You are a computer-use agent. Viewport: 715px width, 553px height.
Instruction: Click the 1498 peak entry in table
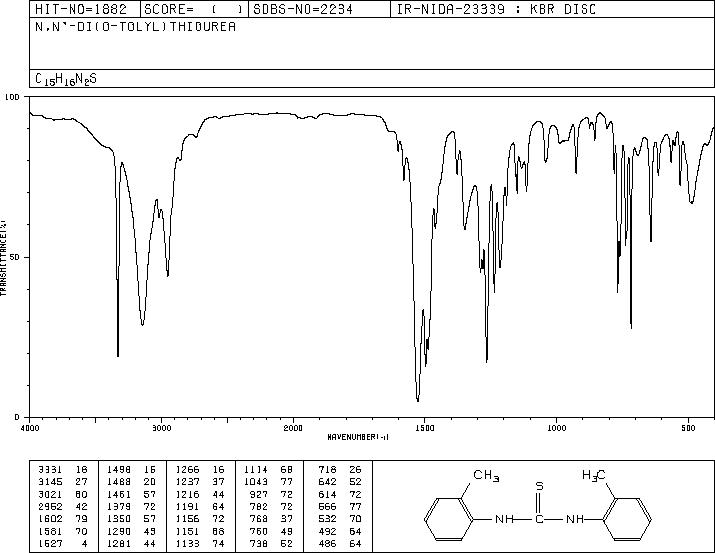tap(131, 470)
